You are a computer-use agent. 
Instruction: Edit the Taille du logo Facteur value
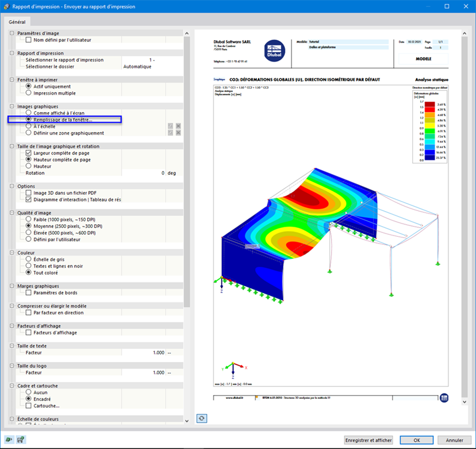pos(143,373)
